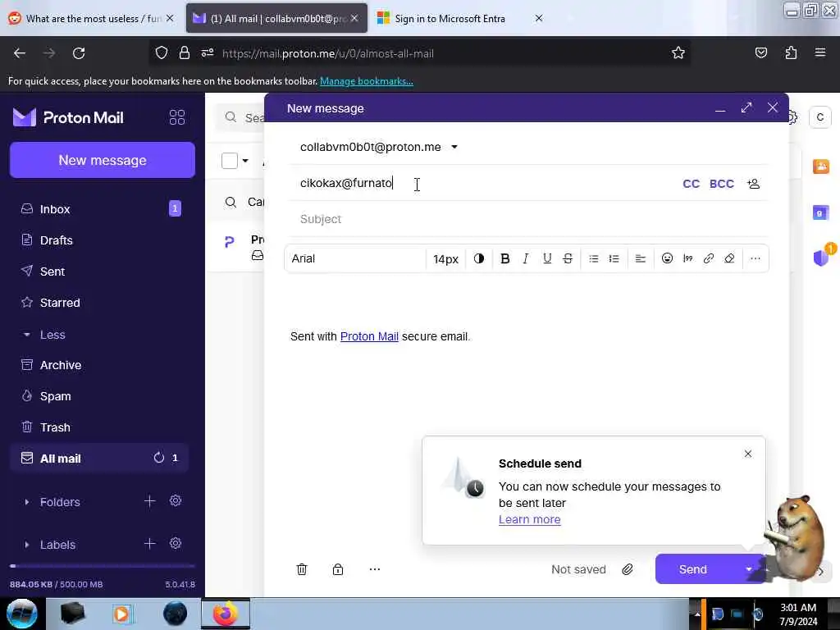Open Send schedule options arrow
The image size is (840, 630).
tap(749, 569)
